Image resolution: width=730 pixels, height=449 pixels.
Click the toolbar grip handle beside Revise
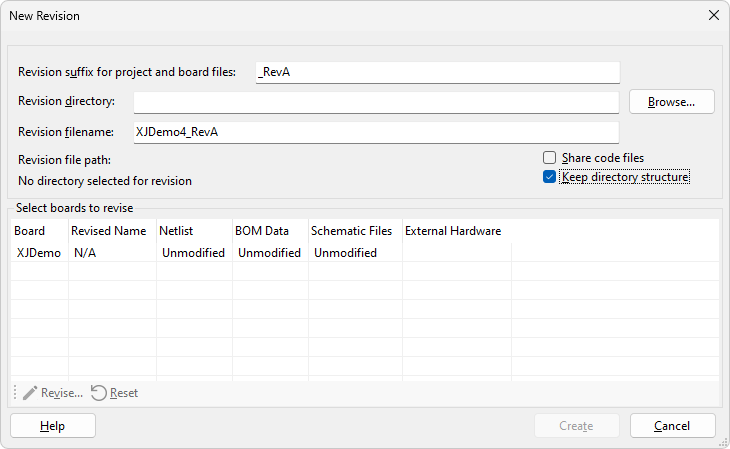click(15, 393)
